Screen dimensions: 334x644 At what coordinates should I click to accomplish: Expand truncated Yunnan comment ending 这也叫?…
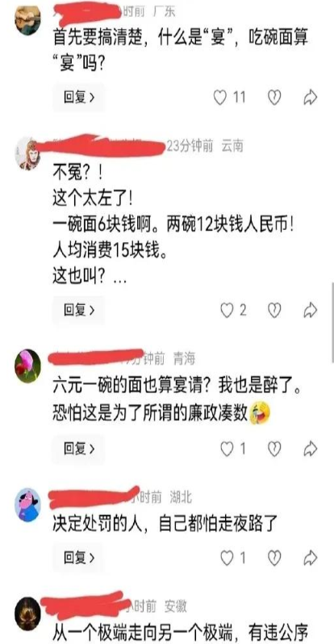coord(119,279)
